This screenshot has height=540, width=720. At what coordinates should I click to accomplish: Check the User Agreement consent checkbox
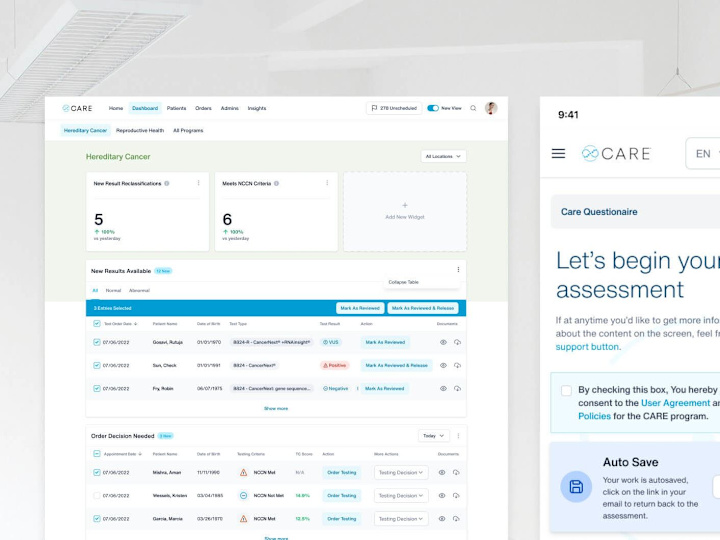566,390
